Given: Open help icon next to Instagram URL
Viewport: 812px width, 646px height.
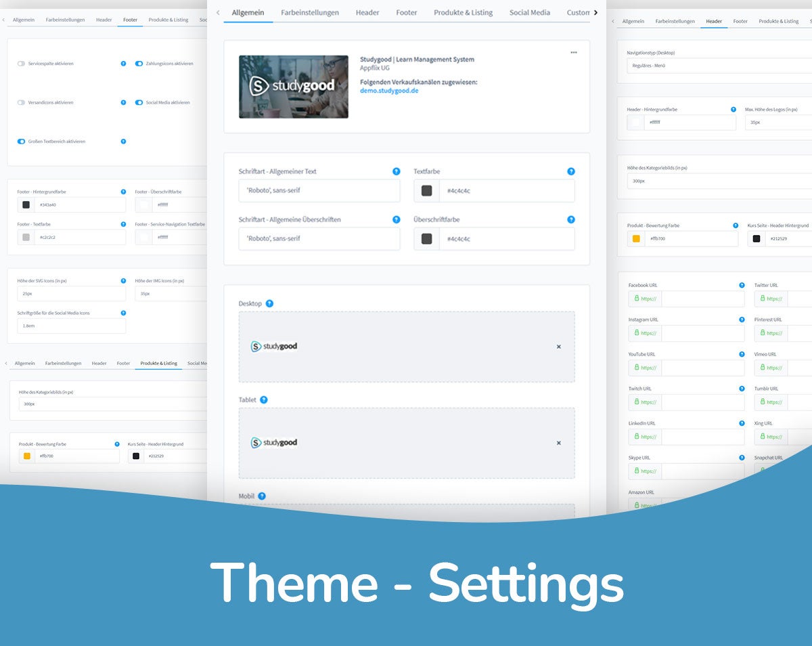Looking at the screenshot, I should pos(742,320).
